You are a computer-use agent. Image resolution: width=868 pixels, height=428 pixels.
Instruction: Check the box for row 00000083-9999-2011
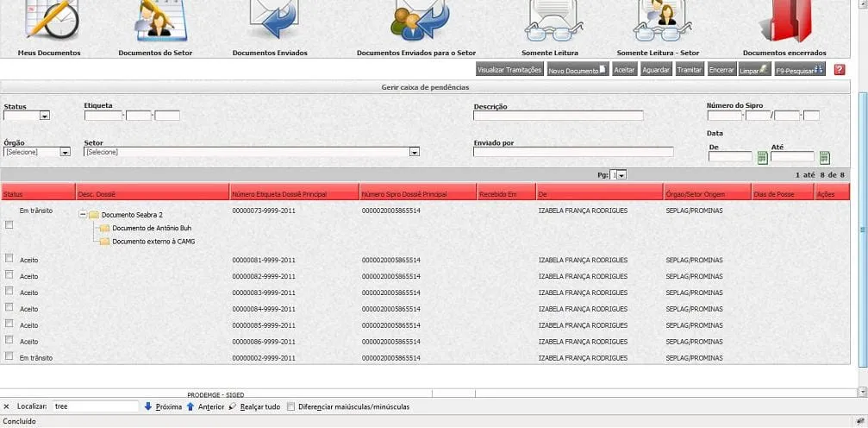(x=9, y=291)
